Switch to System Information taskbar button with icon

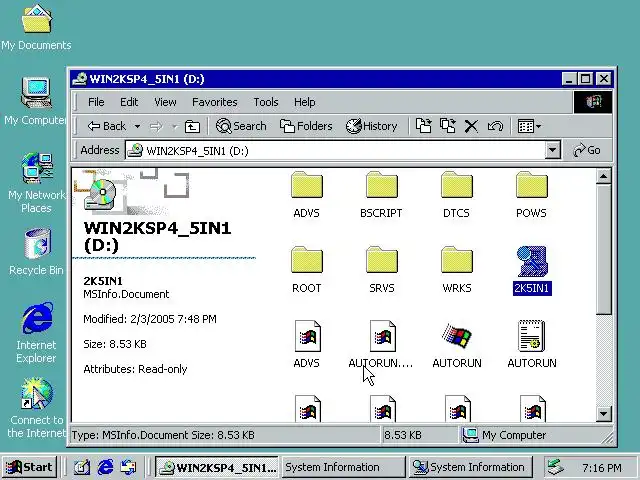470,467
